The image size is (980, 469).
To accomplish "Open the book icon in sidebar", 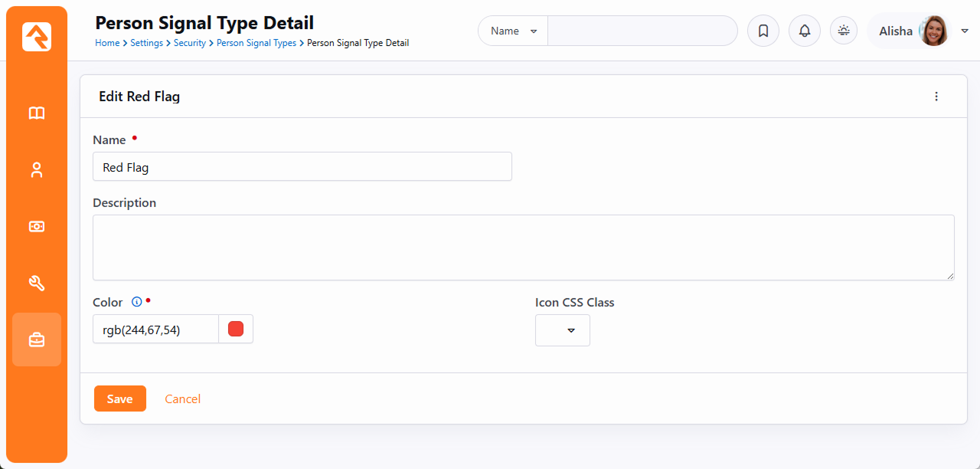I will pyautogui.click(x=37, y=113).
